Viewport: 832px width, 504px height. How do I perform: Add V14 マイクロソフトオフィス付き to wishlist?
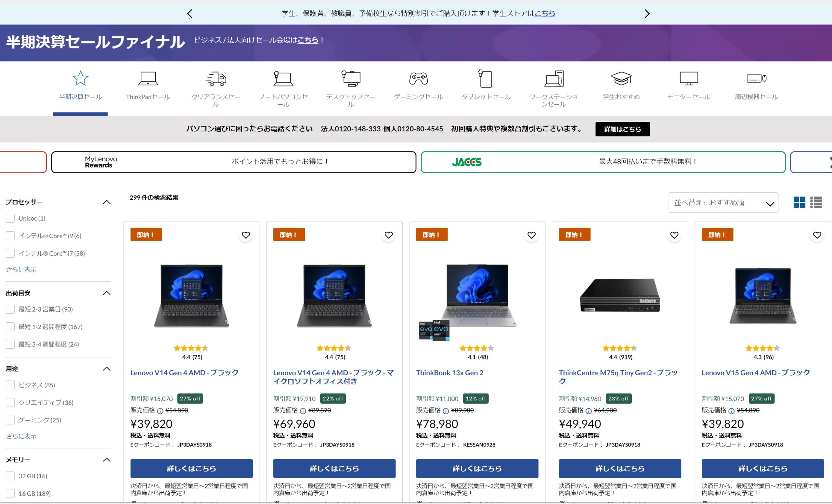389,235
